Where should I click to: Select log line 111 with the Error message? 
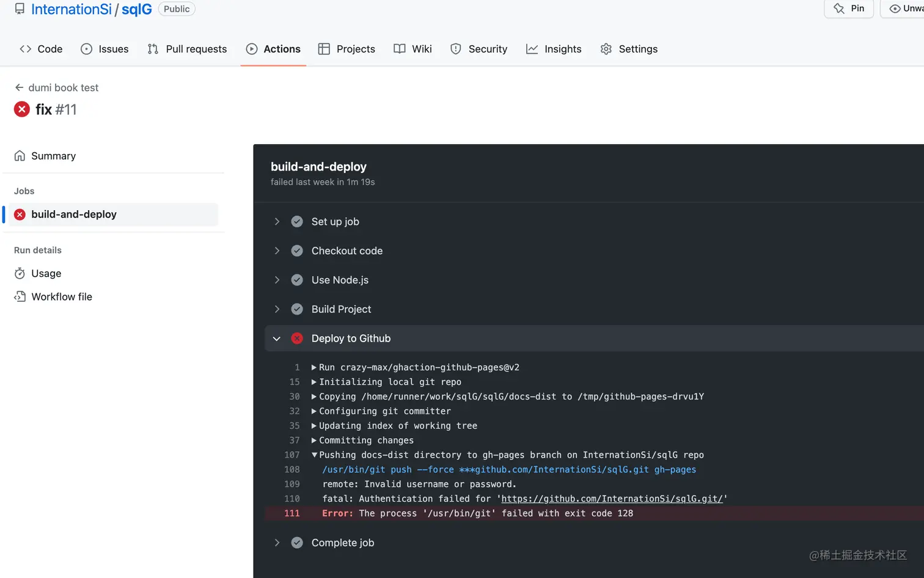tap(594, 513)
